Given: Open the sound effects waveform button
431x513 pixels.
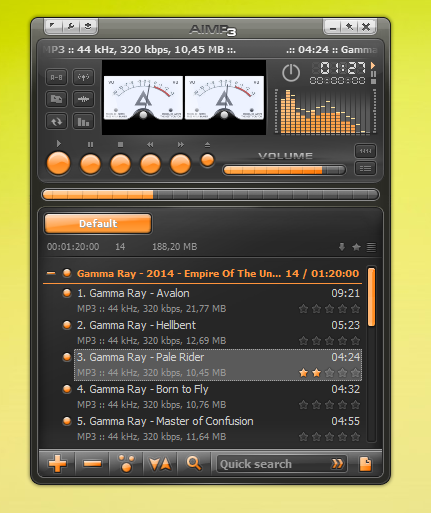Looking at the screenshot, I should click(x=83, y=99).
